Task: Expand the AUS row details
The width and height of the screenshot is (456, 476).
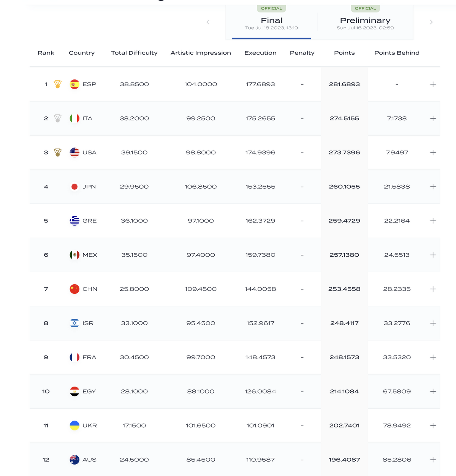Action: click(433, 460)
